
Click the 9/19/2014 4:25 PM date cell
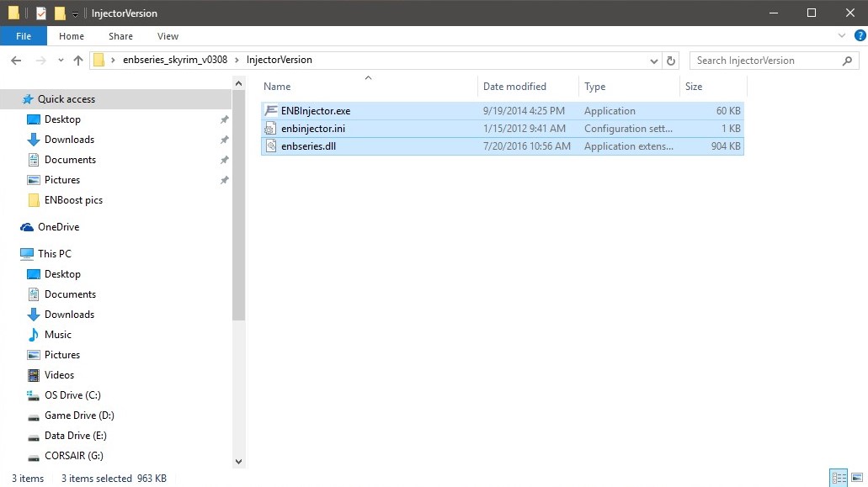[524, 110]
